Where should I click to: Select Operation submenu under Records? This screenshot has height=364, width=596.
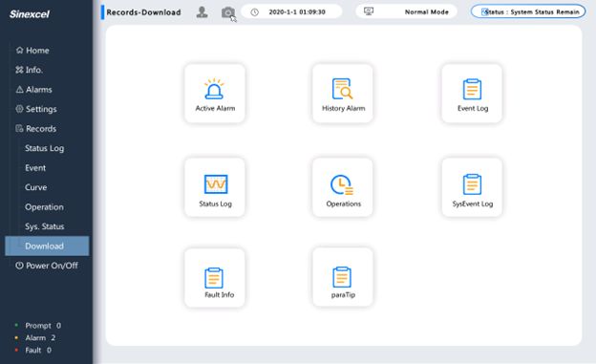coord(44,207)
